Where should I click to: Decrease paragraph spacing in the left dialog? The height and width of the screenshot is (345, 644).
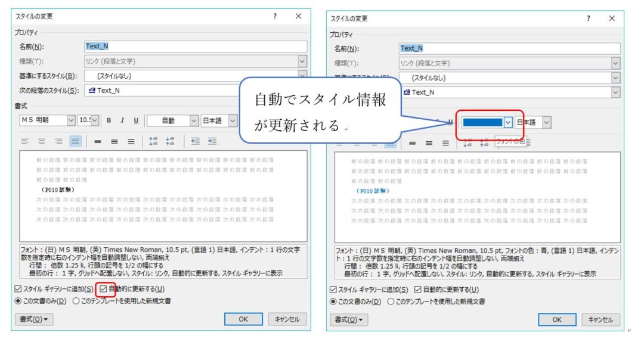pos(170,142)
